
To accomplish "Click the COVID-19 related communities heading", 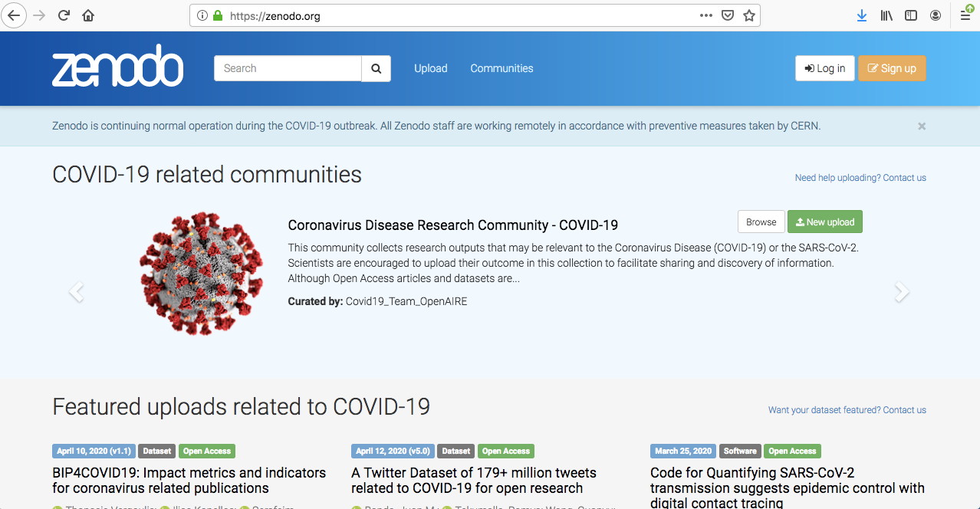I will [207, 175].
